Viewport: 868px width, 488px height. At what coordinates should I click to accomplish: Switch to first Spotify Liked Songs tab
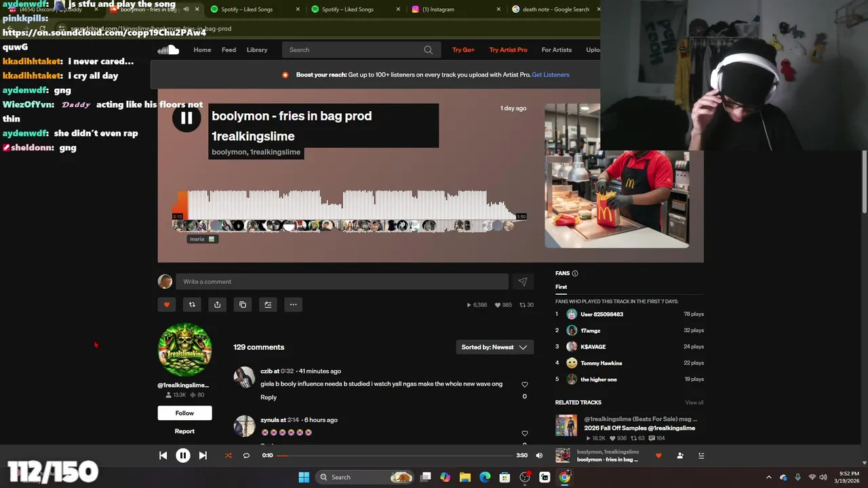pos(247,9)
